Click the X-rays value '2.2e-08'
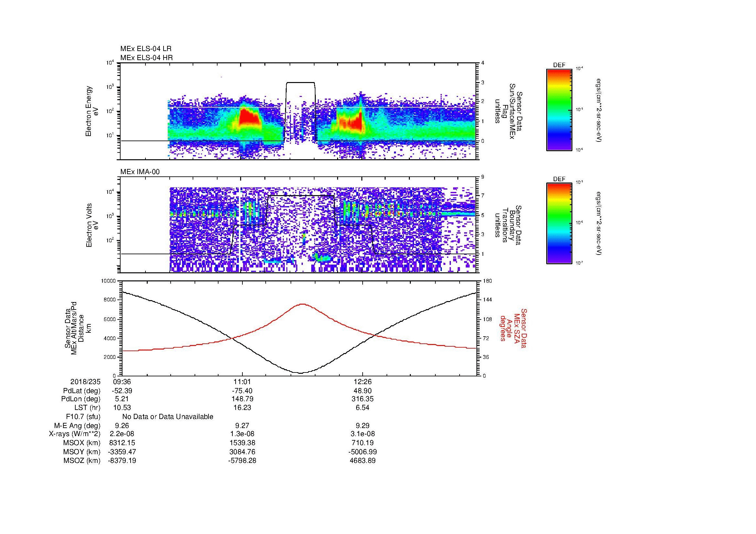 (122, 434)
